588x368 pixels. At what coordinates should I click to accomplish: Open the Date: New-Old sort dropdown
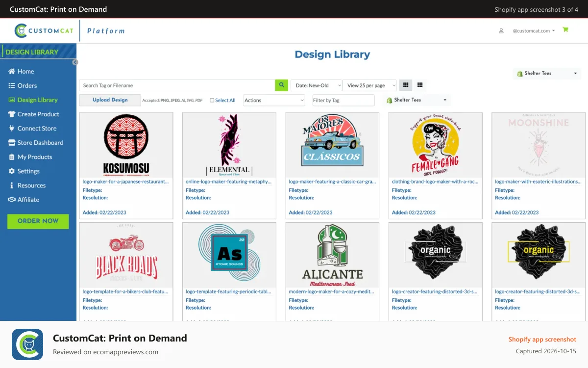[x=316, y=85]
